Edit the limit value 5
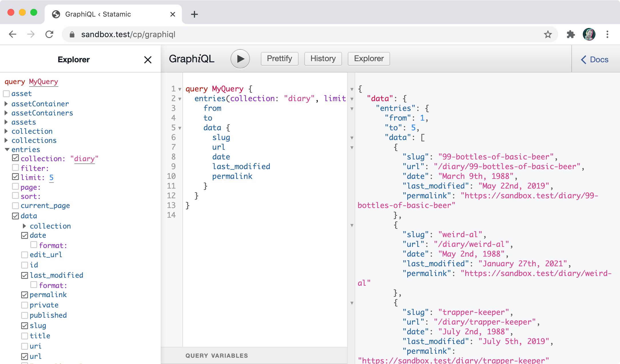The image size is (620, 364). [x=51, y=177]
